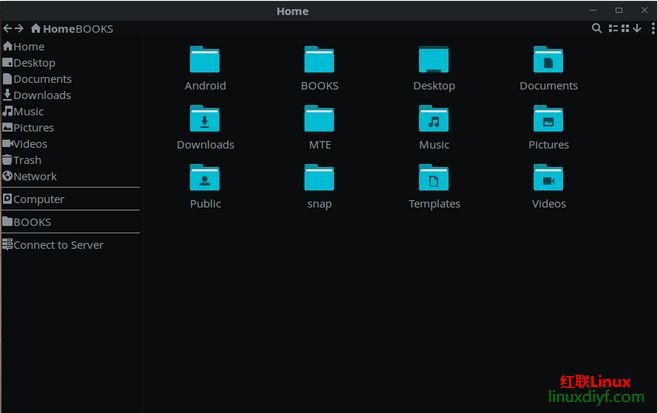Select Computer in the sidebar
Image resolution: width=657 pixels, height=413 pixels.
pos(38,199)
